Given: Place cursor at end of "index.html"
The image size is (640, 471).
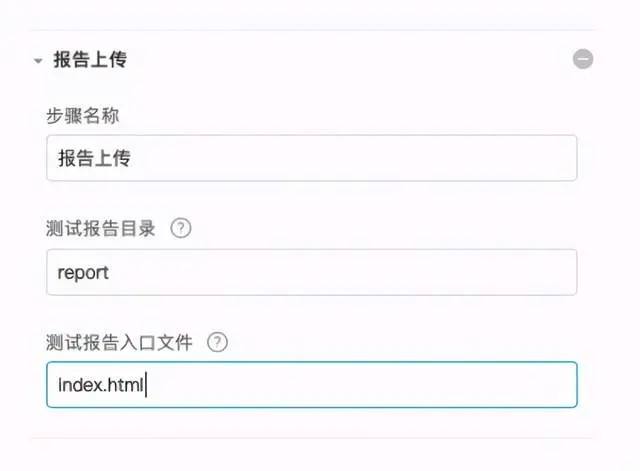Looking at the screenshot, I should click(x=147, y=385).
